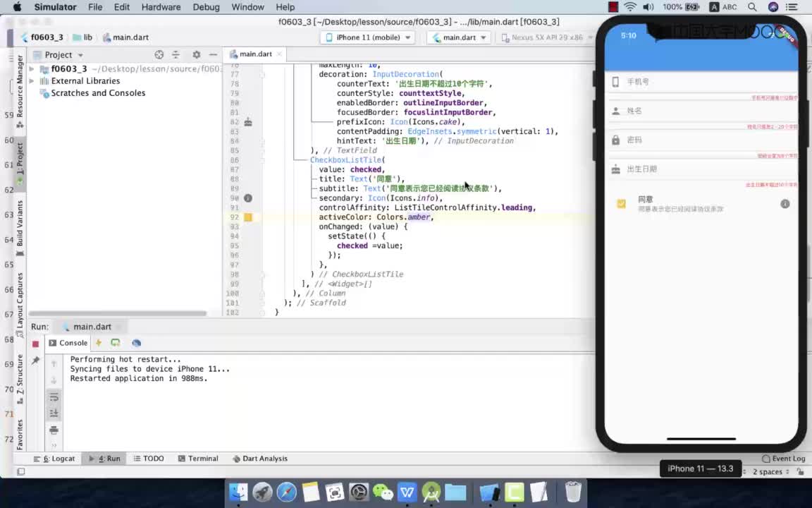
Task: Collapse all in Project panel
Action: pos(176,54)
